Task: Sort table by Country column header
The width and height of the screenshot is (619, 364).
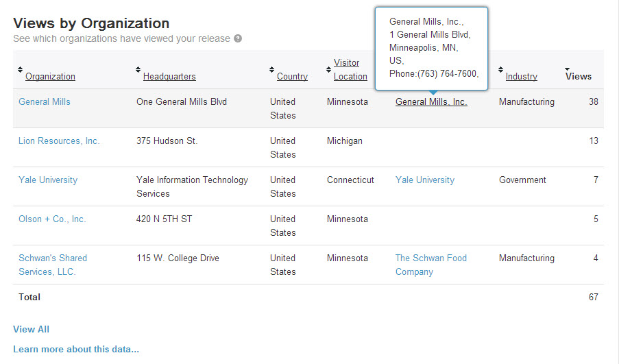Action: click(x=292, y=77)
